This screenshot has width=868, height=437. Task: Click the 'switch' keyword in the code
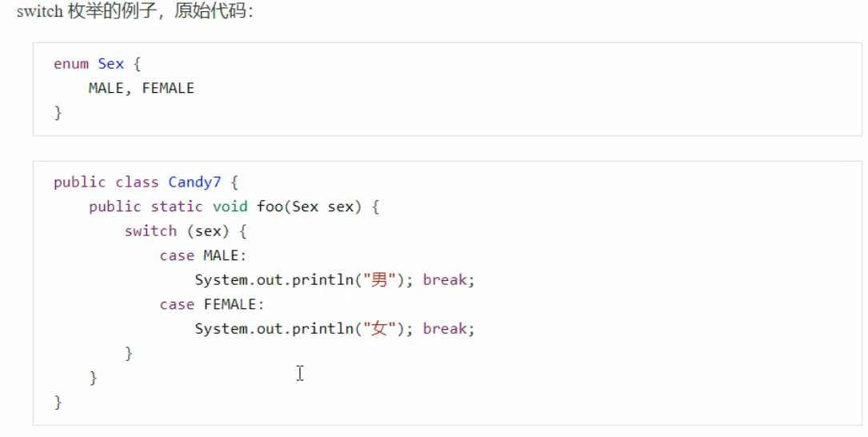150,231
